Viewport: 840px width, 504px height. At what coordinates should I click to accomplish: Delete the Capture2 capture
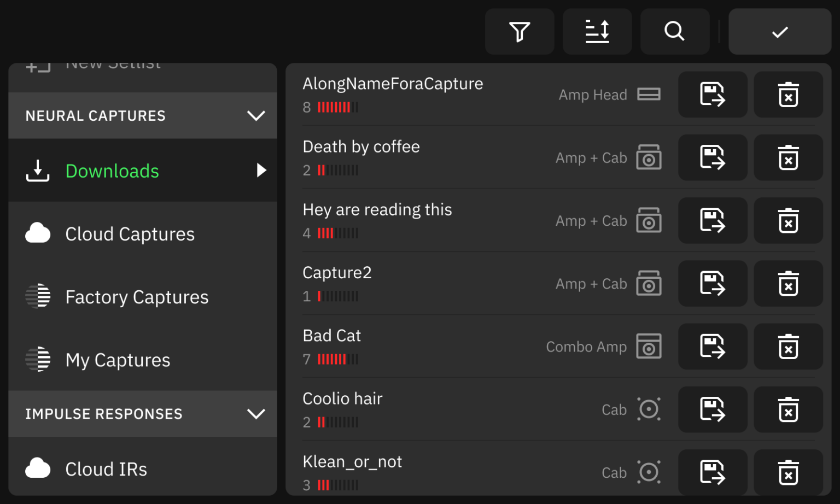[x=788, y=283]
